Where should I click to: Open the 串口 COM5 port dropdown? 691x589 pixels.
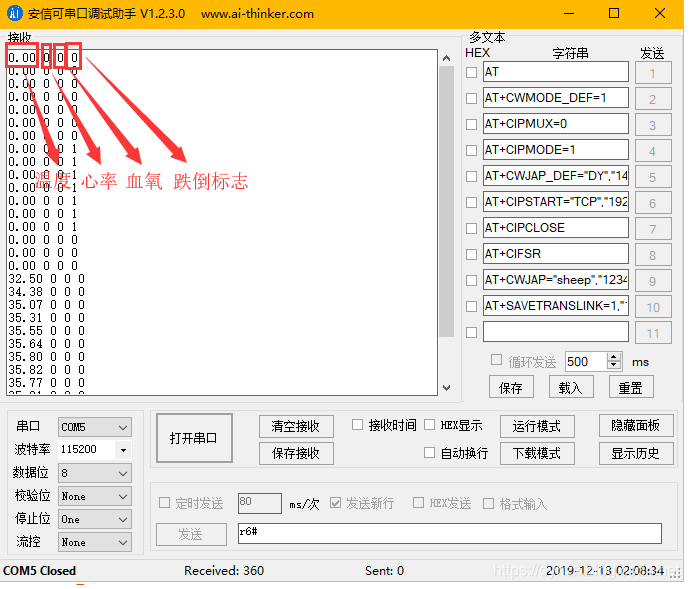pyautogui.click(x=95, y=427)
